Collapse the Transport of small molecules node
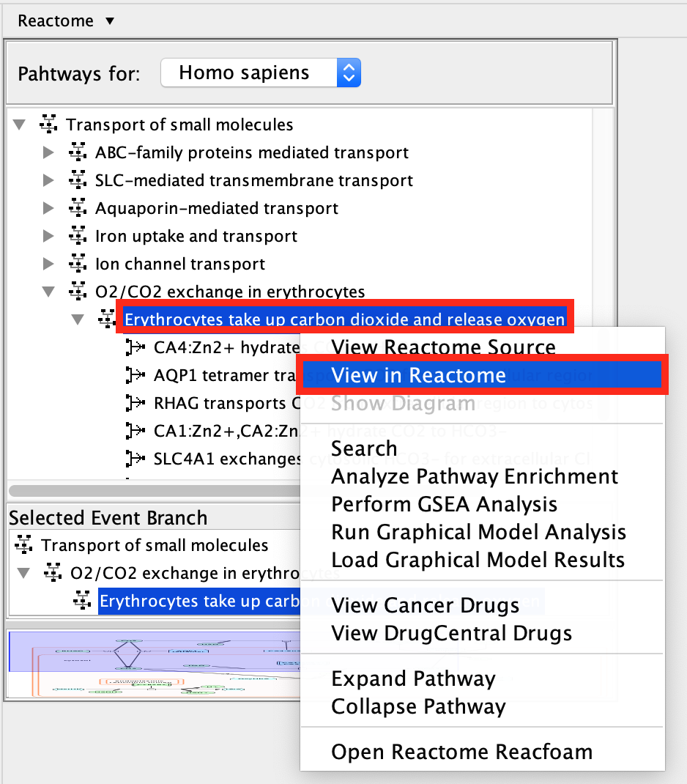Image resolution: width=687 pixels, height=784 pixels. (20, 125)
